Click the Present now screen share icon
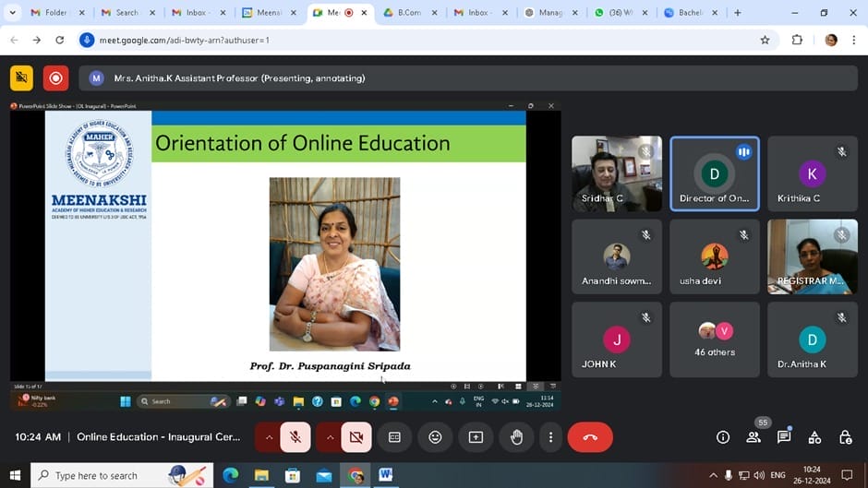Screen dimensions: 868x488 [476, 437]
